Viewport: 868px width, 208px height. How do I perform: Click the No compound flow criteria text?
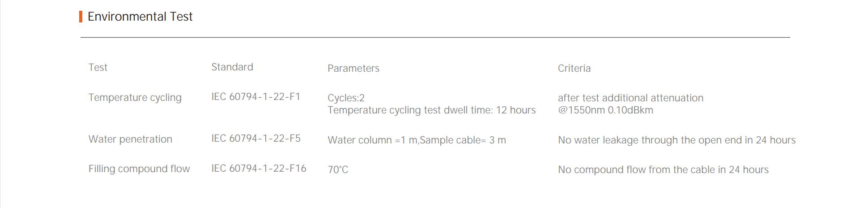click(x=663, y=170)
